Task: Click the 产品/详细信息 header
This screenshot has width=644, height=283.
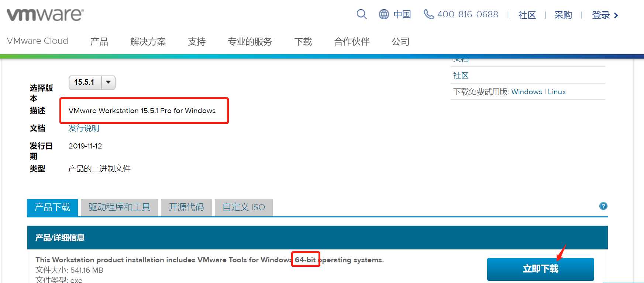Action: click(x=60, y=238)
